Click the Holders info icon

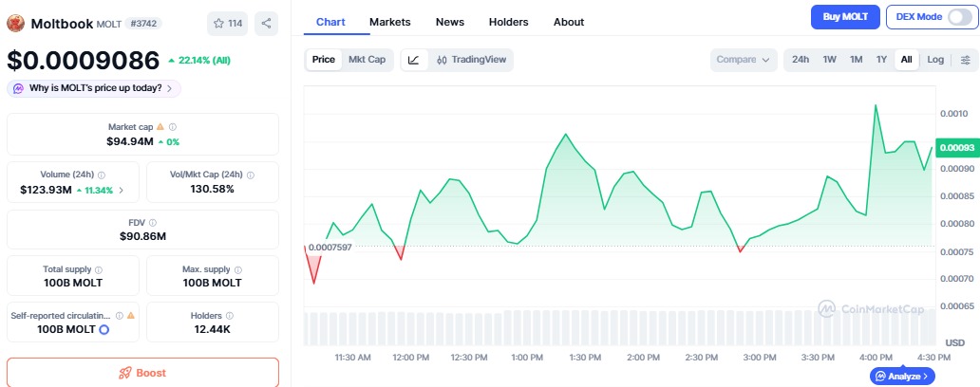click(231, 315)
